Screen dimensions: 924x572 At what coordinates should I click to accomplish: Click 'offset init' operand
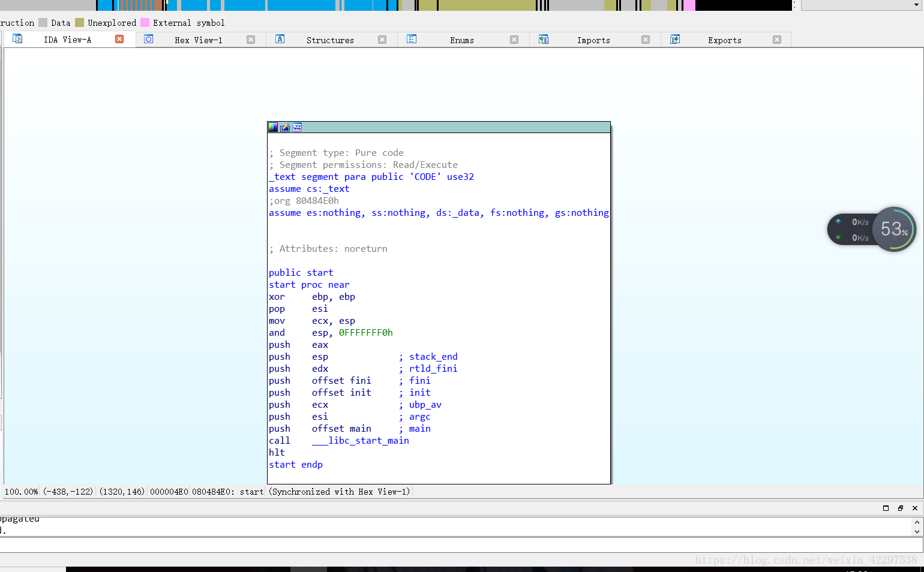tap(341, 393)
